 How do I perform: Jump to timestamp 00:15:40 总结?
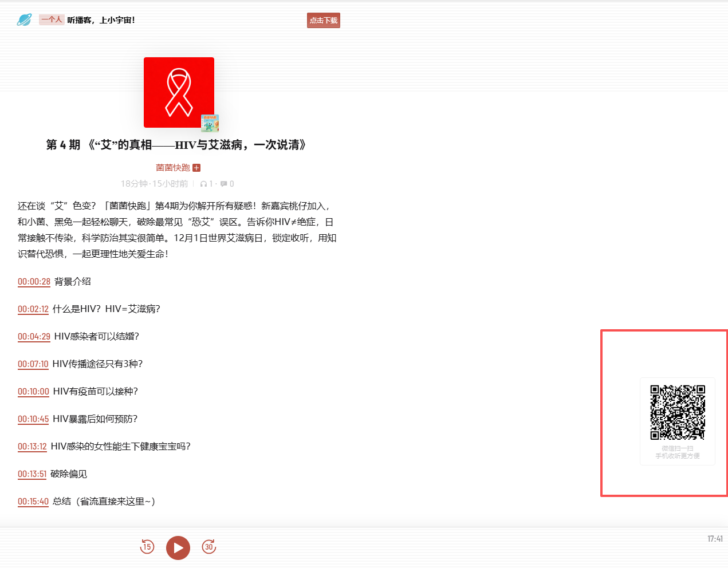33,502
